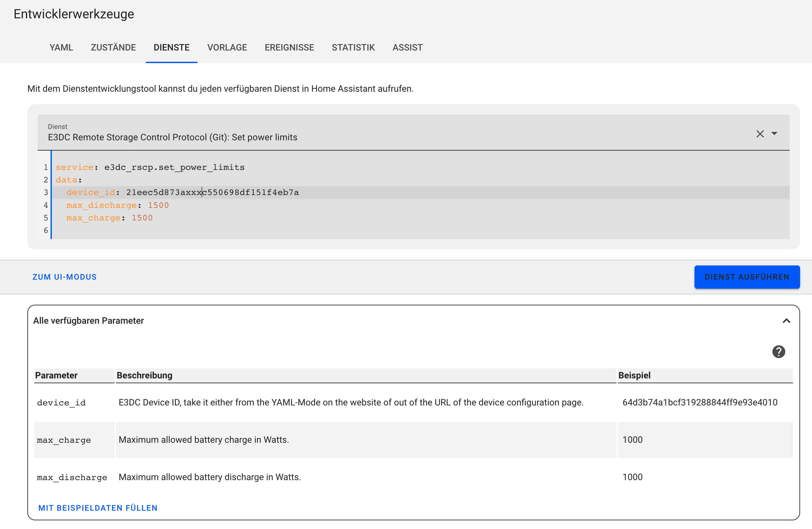Stay on the DIENSTE tab
This screenshot has height=529, width=812.
[x=171, y=47]
